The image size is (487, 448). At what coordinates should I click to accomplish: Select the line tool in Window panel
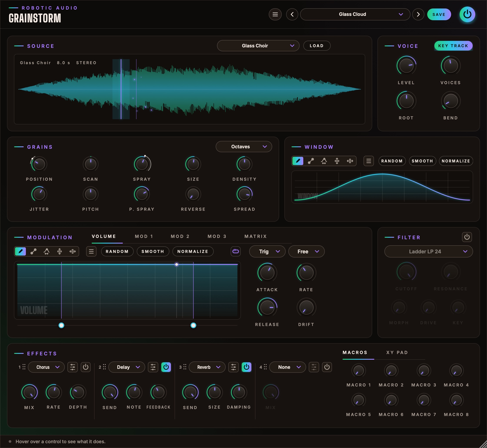pyautogui.click(x=311, y=161)
